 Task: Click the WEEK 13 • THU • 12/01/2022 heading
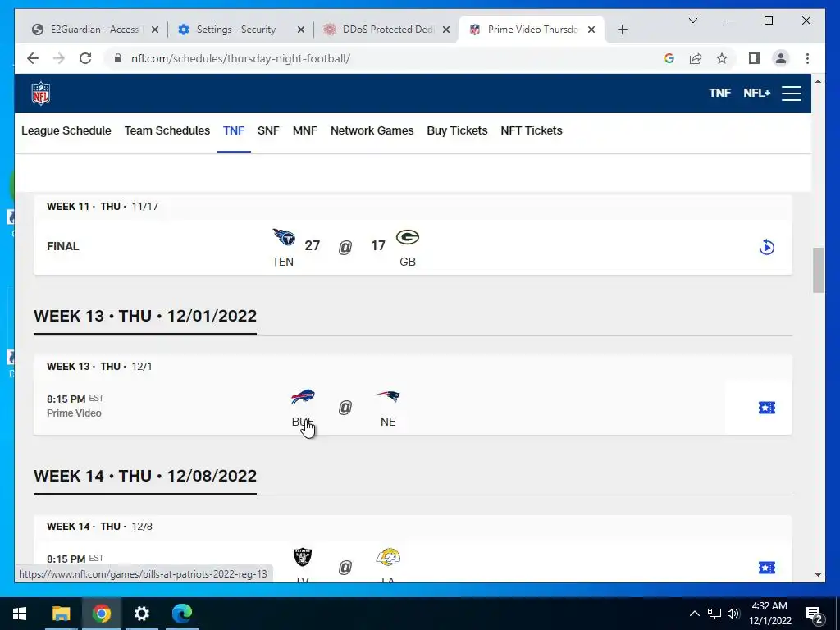click(145, 316)
